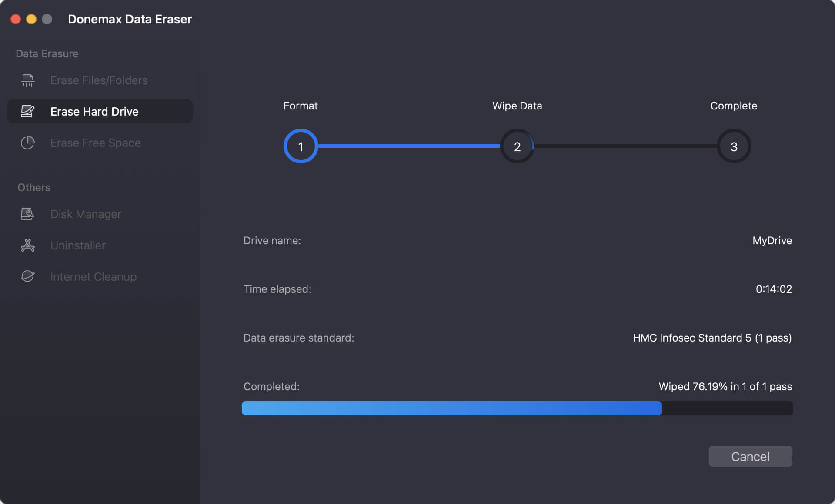Click the Disk Manager icon
This screenshot has width=835, height=504.
click(27, 214)
